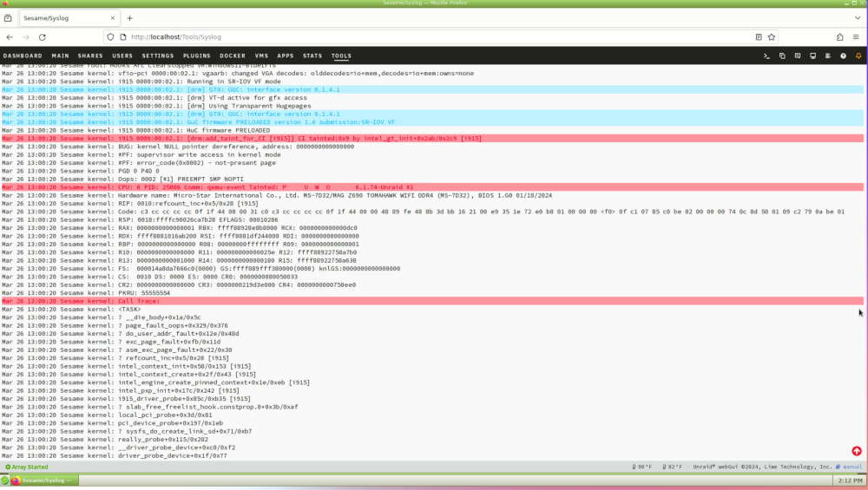Screen dimensions: 868x490
Task: Click the 'PKRU: 55555554' log line
Action: (x=432, y=293)
